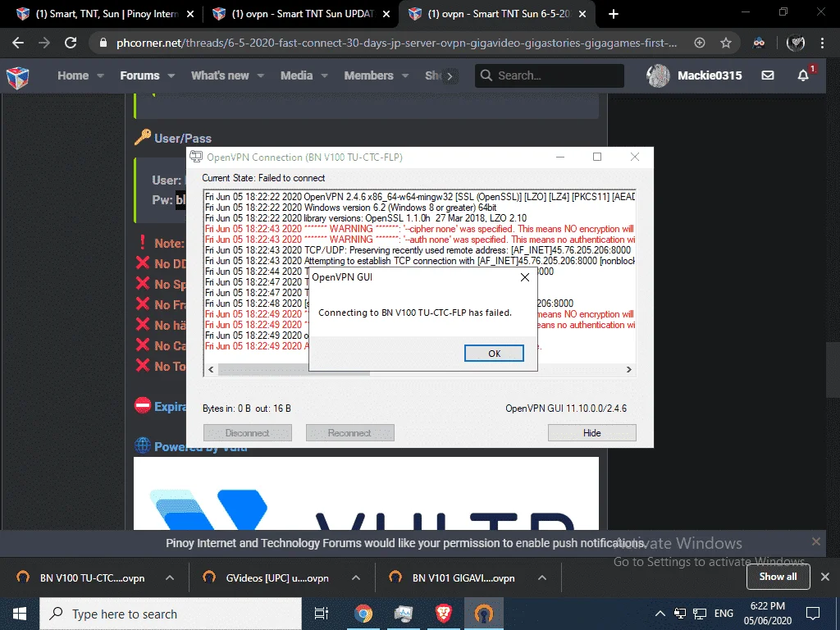Expand options for BN V101 GIGAVI download
The height and width of the screenshot is (630, 840).
point(542,577)
